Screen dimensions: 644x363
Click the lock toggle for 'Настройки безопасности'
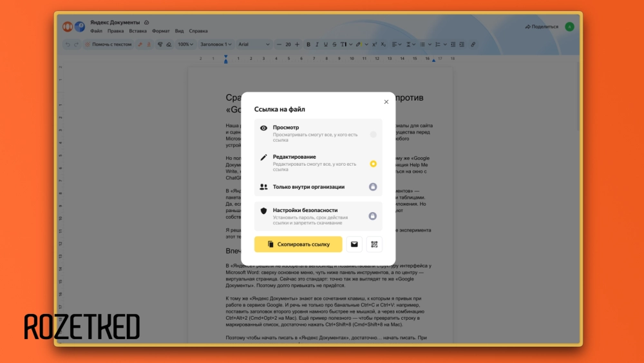pyautogui.click(x=372, y=216)
